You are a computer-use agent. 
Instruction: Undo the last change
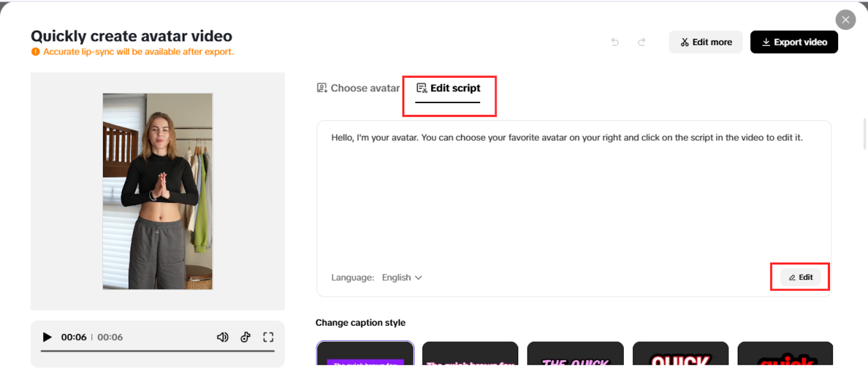(x=615, y=42)
